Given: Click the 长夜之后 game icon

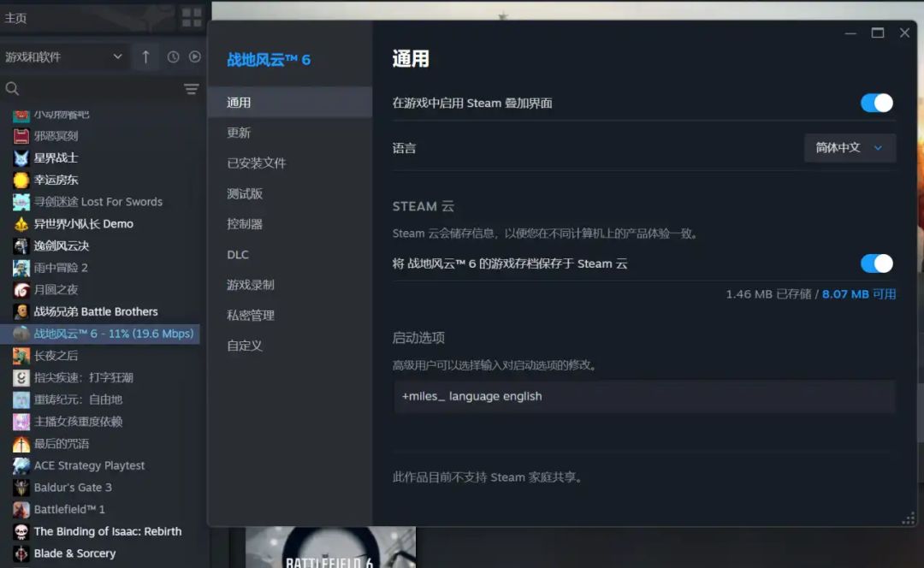Looking at the screenshot, I should pyautogui.click(x=21, y=356).
